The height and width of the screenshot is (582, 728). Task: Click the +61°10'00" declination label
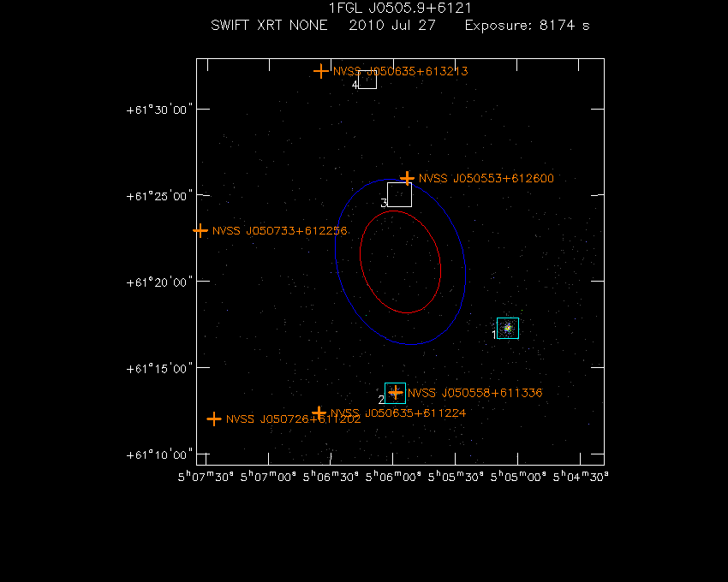click(159, 454)
